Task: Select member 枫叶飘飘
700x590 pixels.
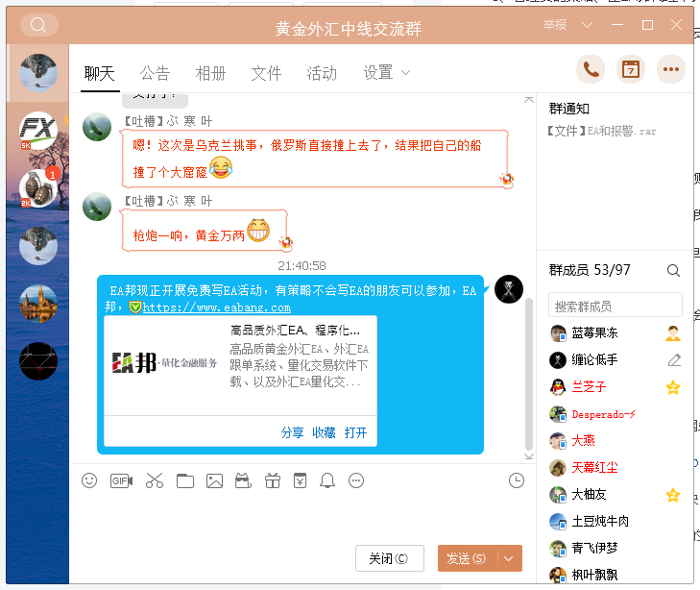Action: 616,575
